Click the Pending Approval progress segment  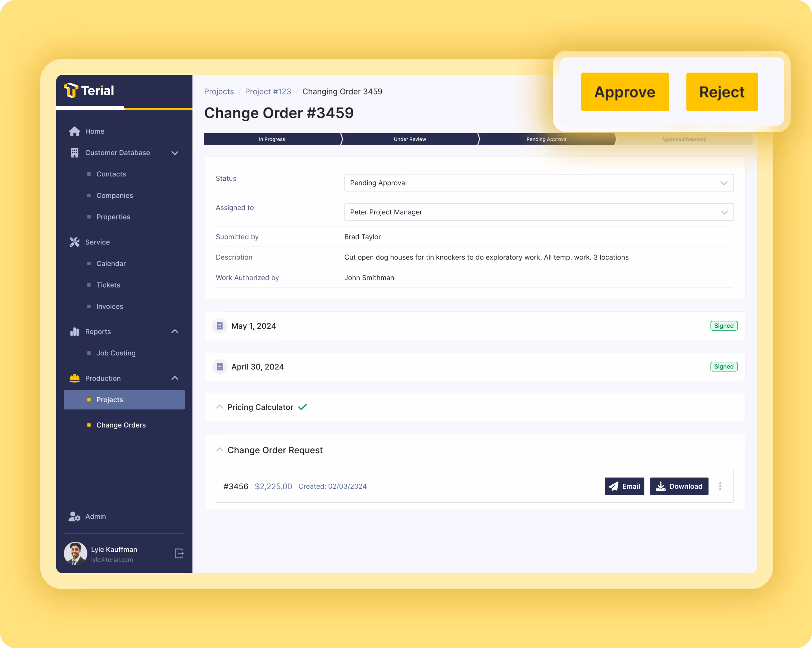(x=547, y=139)
